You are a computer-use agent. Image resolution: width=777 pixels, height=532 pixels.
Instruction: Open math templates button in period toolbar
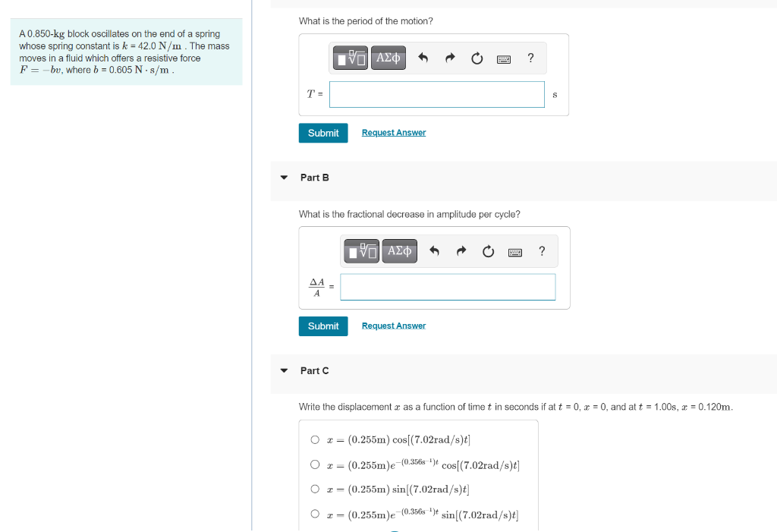point(351,58)
